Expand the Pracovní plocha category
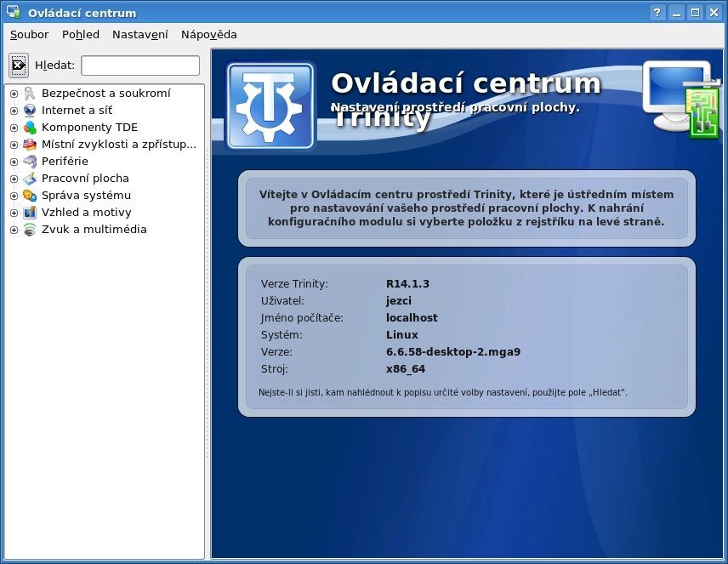 coord(14,179)
